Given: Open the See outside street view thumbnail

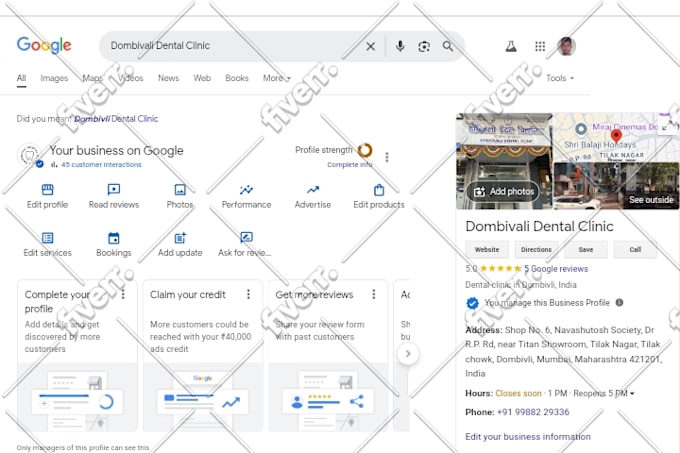Looking at the screenshot, I should click(x=616, y=186).
